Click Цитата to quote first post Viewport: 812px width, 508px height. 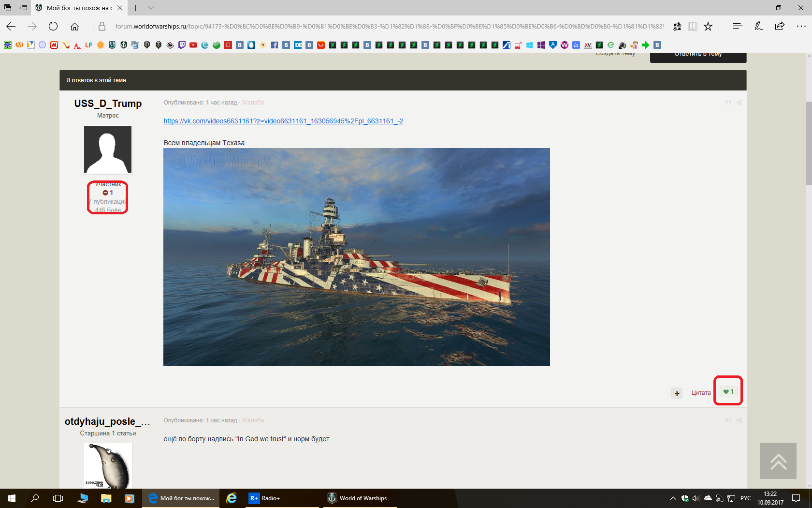coord(701,393)
